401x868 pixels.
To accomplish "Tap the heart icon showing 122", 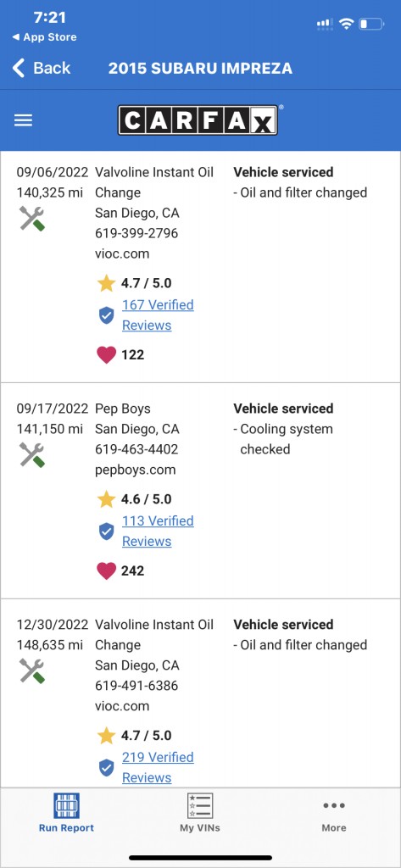I will (106, 355).
